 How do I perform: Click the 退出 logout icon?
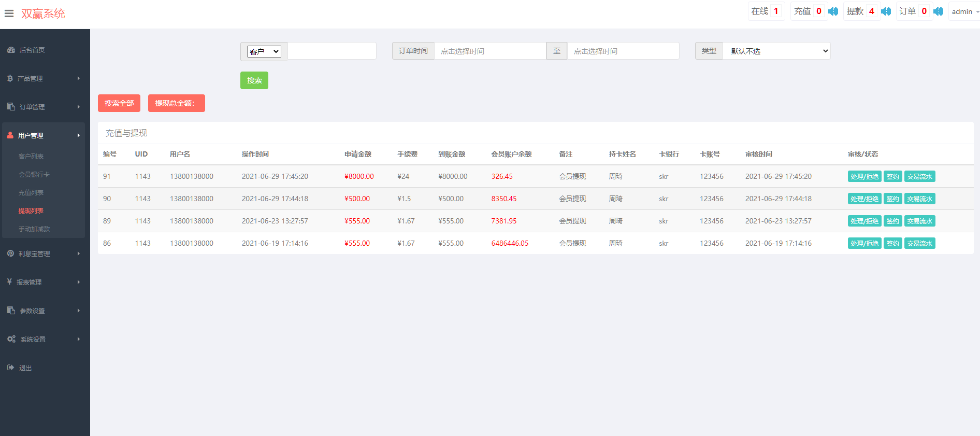click(10, 368)
